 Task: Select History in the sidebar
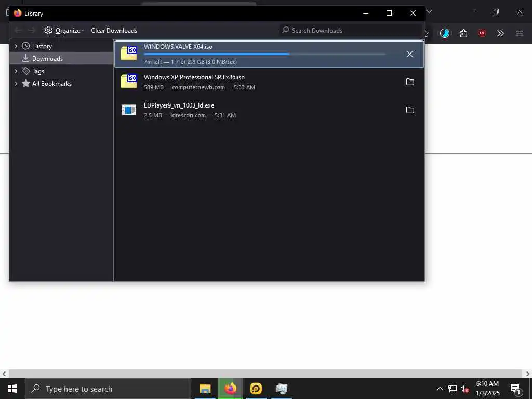tap(42, 46)
